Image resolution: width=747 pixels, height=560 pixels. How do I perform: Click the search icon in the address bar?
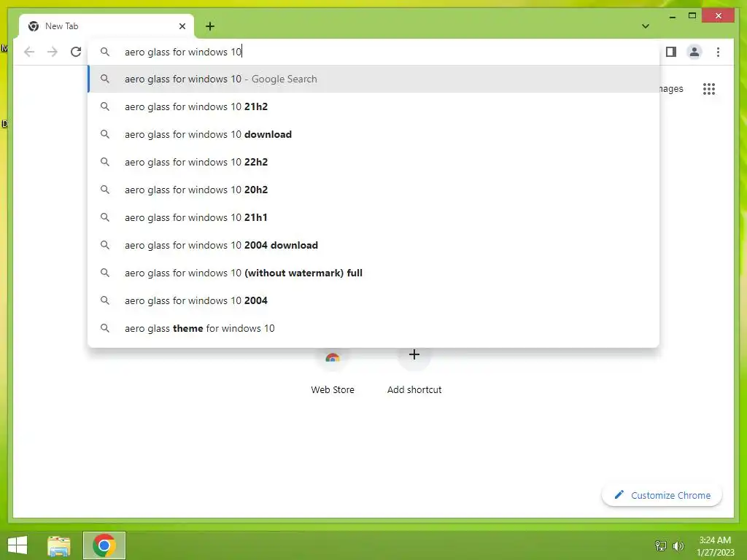pos(105,52)
